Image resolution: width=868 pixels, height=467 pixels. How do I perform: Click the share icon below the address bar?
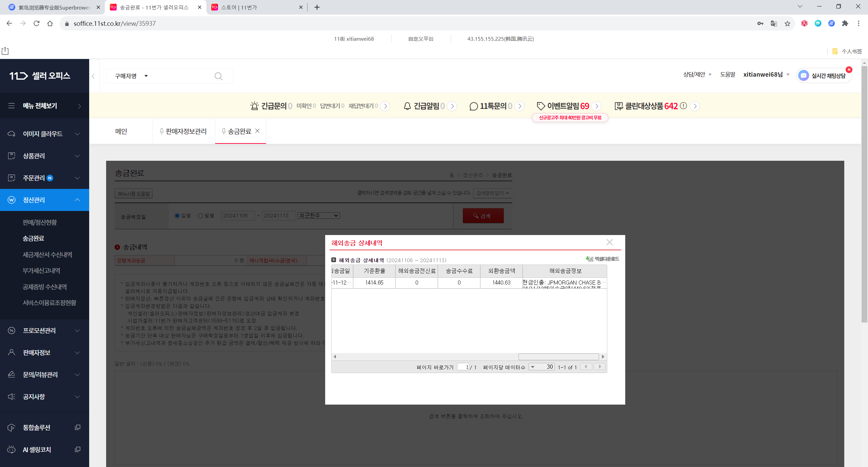click(5, 51)
